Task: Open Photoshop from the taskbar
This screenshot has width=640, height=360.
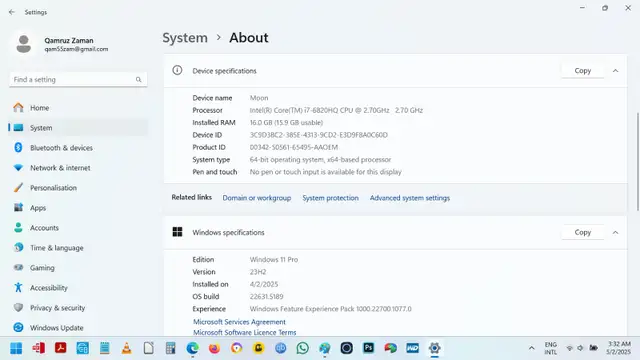Action: click(x=369, y=348)
